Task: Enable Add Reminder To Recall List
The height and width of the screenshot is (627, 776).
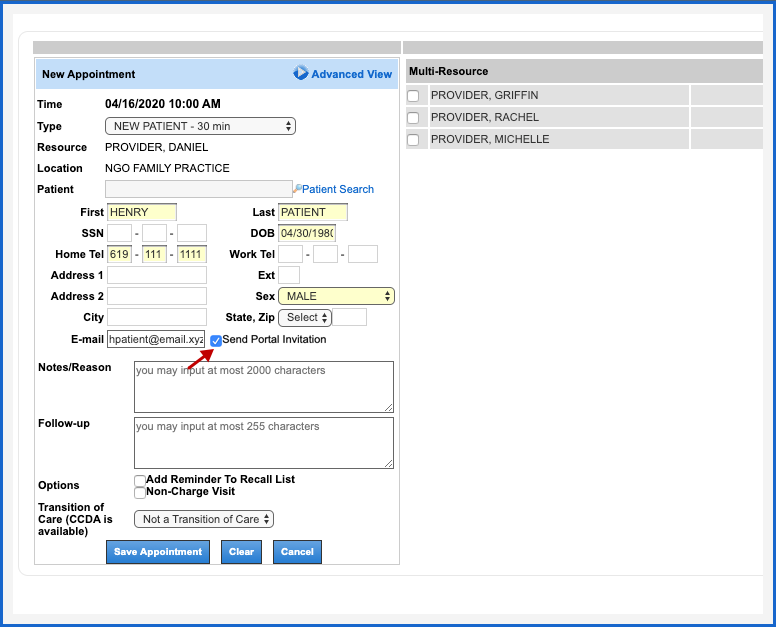Action: (x=140, y=480)
